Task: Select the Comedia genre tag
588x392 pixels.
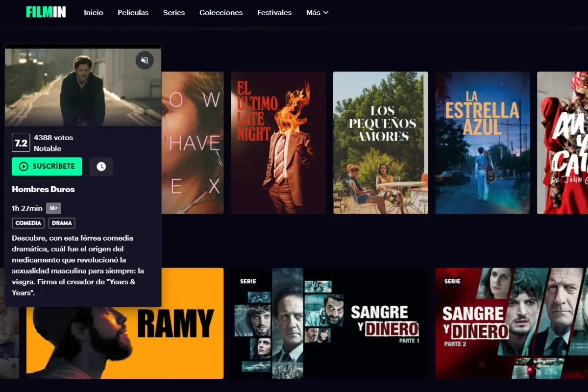Action: coord(28,223)
